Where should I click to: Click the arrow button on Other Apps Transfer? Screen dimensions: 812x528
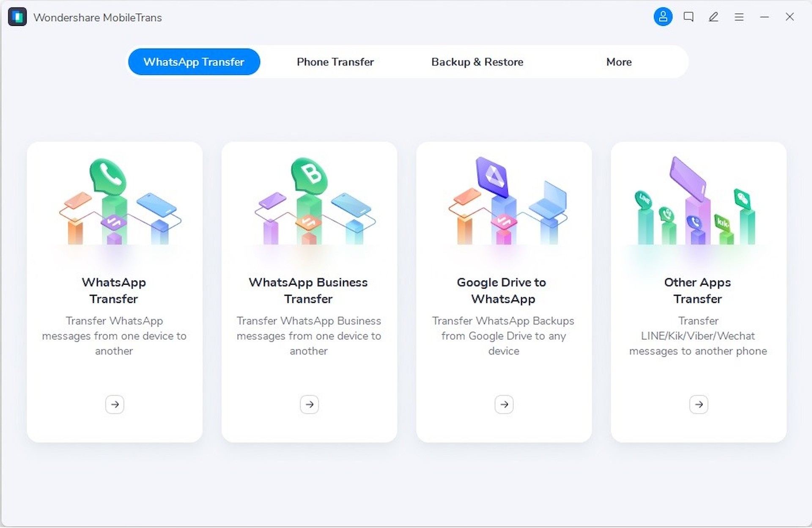(699, 404)
